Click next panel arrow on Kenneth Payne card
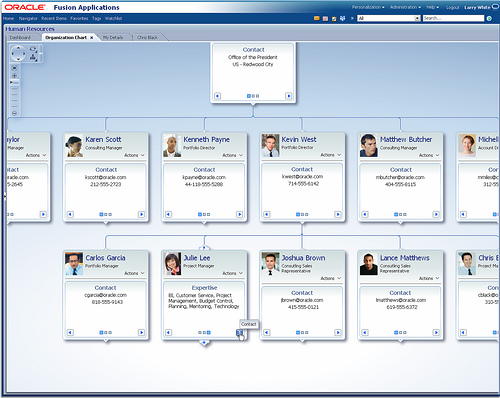500x398 pixels. point(239,214)
